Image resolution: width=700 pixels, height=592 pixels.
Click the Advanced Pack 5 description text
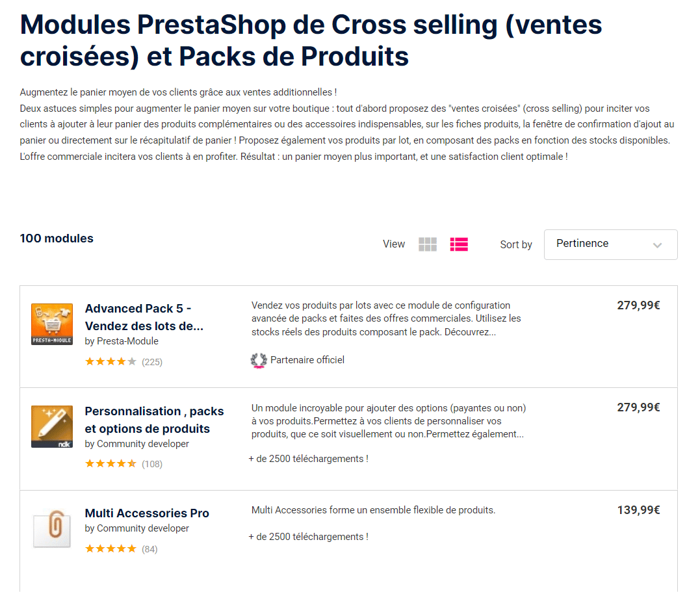tap(386, 318)
